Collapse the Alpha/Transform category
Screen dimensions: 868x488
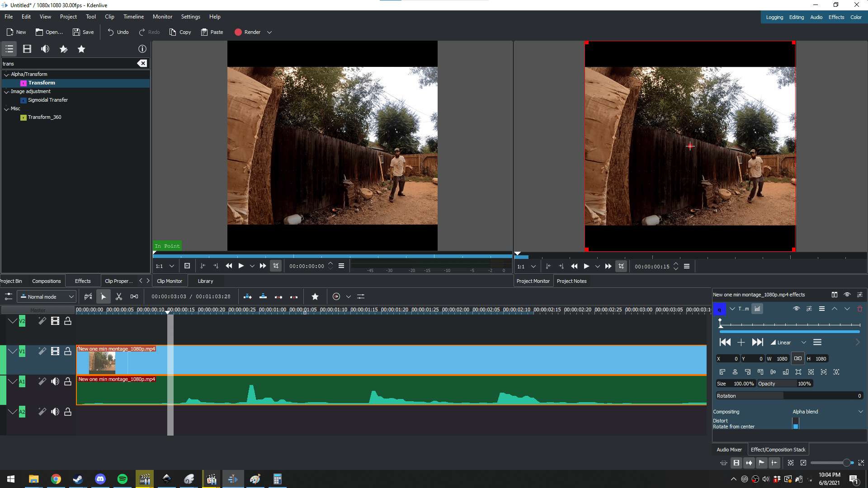(x=6, y=74)
